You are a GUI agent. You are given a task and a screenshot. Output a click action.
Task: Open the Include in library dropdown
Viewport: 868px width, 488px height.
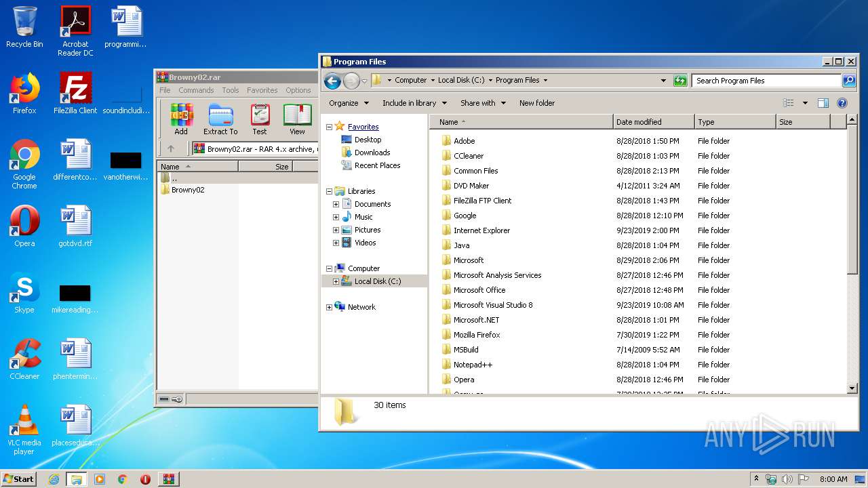tap(414, 103)
